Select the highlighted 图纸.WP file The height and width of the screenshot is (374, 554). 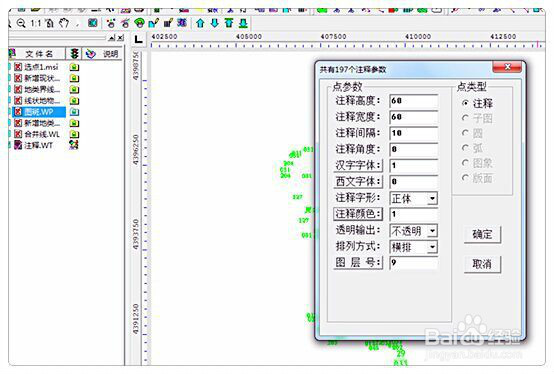click(x=39, y=112)
